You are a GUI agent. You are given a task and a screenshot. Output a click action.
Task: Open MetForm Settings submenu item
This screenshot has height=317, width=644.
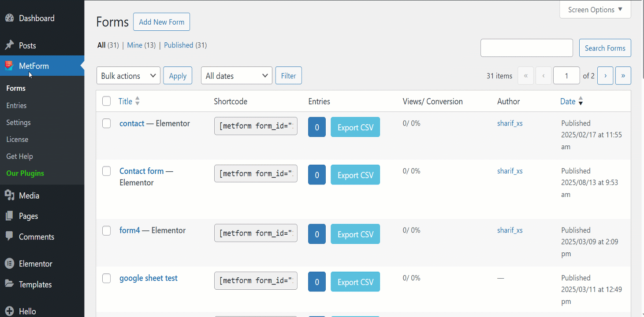tap(19, 122)
